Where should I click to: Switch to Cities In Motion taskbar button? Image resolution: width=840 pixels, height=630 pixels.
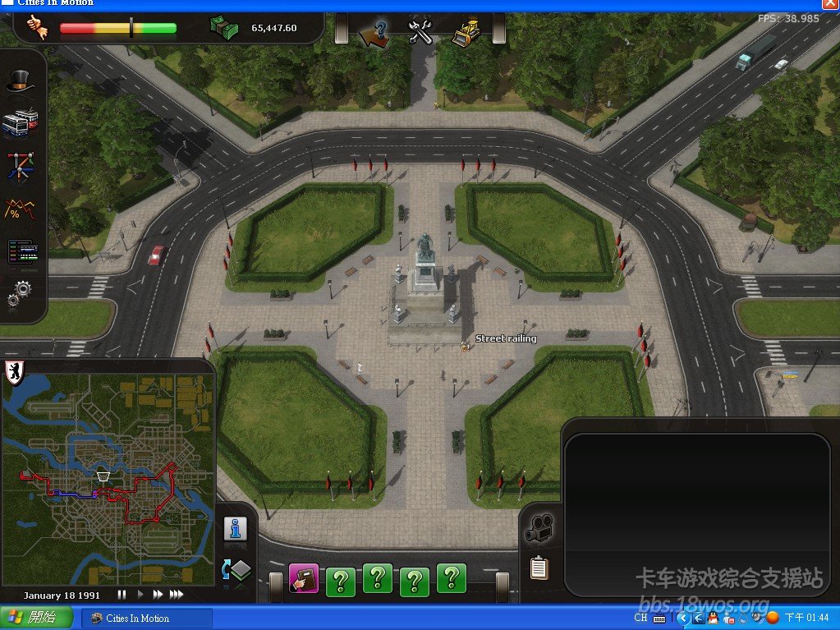pos(145,619)
